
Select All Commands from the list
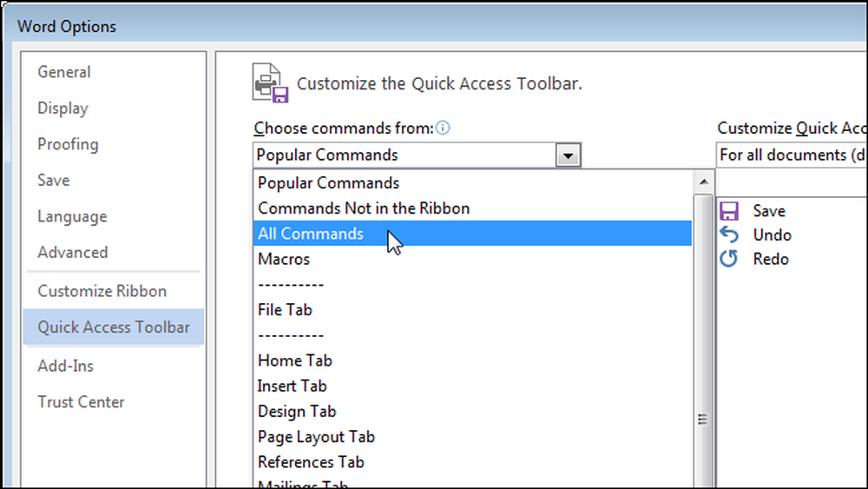472,234
